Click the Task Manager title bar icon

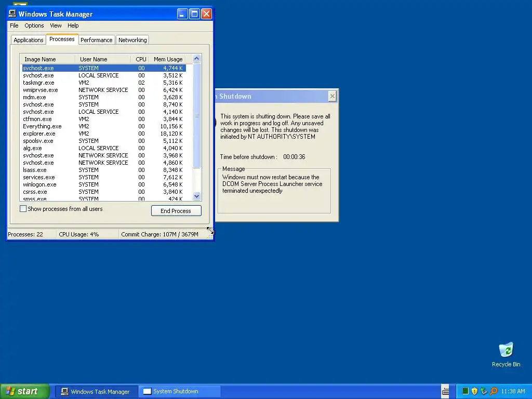click(x=12, y=14)
